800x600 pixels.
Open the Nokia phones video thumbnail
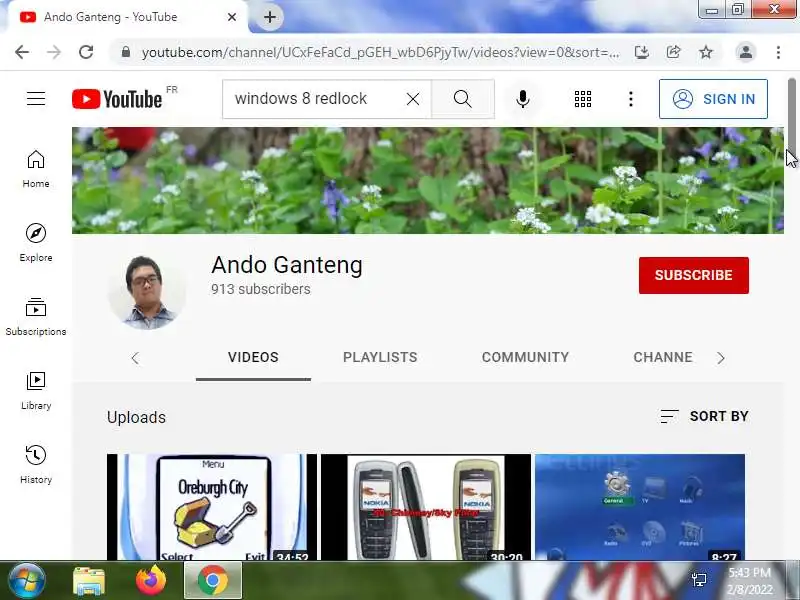426,507
